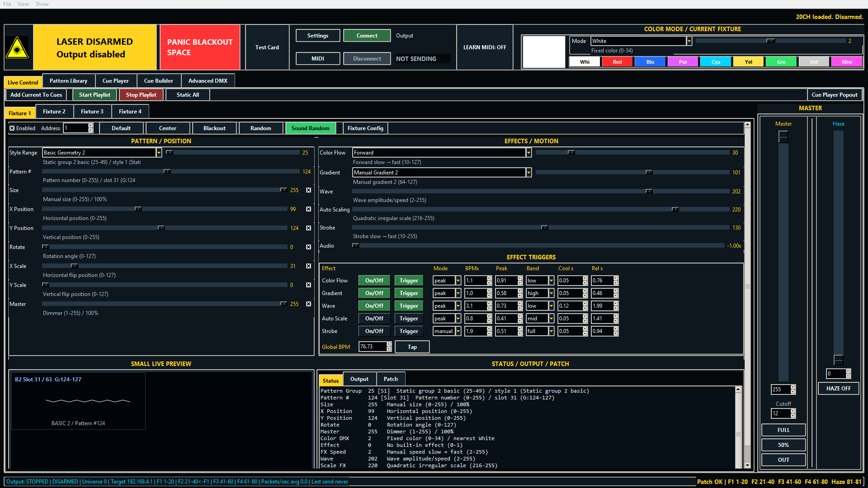Select the Purple color swatch
Viewport: 868px width, 488px height.
pyautogui.click(x=683, y=62)
